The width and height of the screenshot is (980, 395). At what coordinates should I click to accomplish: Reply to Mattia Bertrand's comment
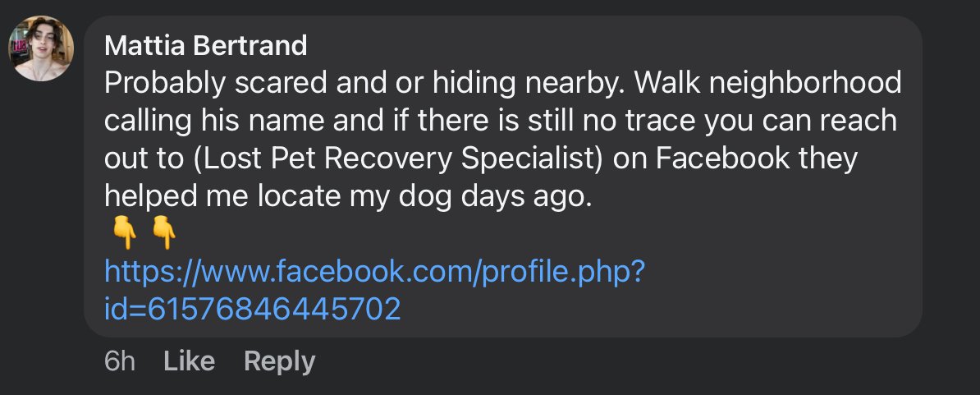point(279,361)
